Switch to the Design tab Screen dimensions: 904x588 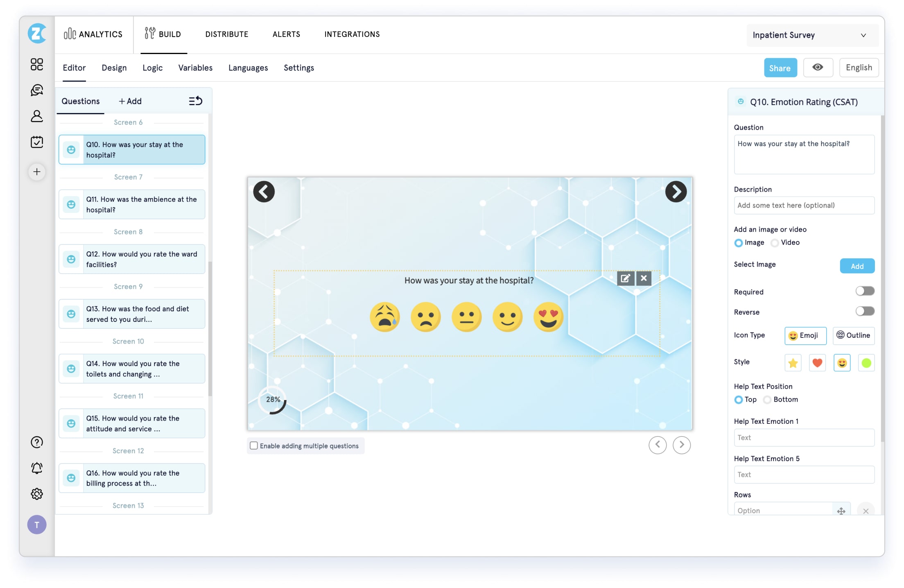point(114,68)
